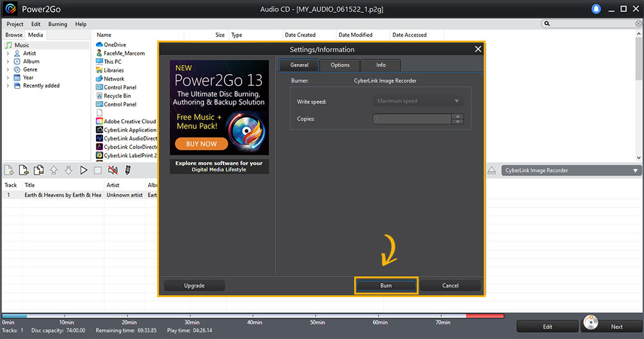Click the CyberLink ColorDirector icon
This screenshot has height=339, width=644.
point(99,147)
